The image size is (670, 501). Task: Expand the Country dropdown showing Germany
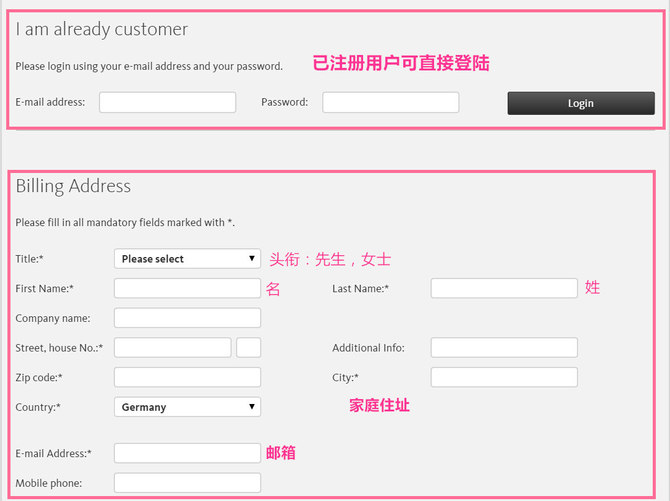pos(187,407)
